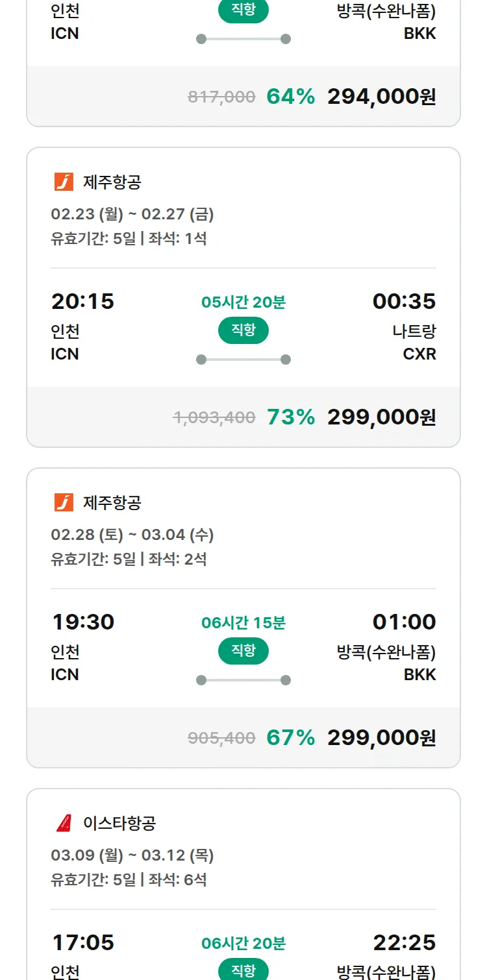Click the red Eastar Jet logo icon

coord(64,824)
